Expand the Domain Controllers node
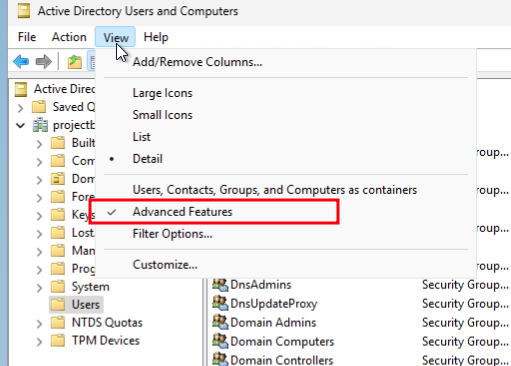This screenshot has width=511, height=366. [x=39, y=180]
